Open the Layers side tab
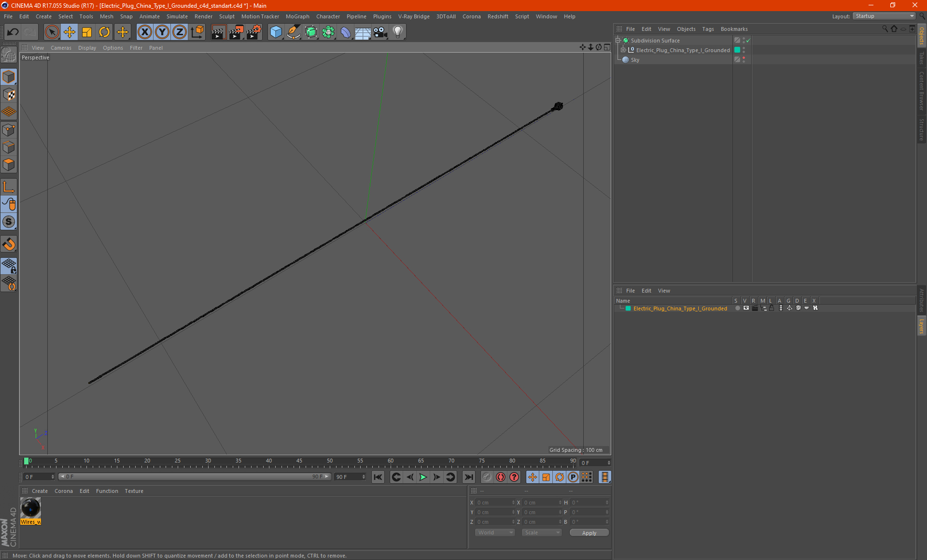 point(921,326)
